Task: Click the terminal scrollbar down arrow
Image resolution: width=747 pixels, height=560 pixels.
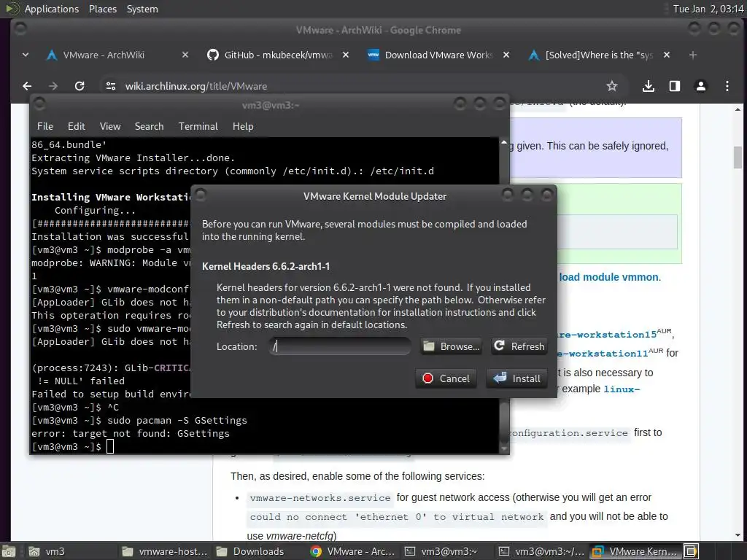Action: pyautogui.click(x=504, y=448)
